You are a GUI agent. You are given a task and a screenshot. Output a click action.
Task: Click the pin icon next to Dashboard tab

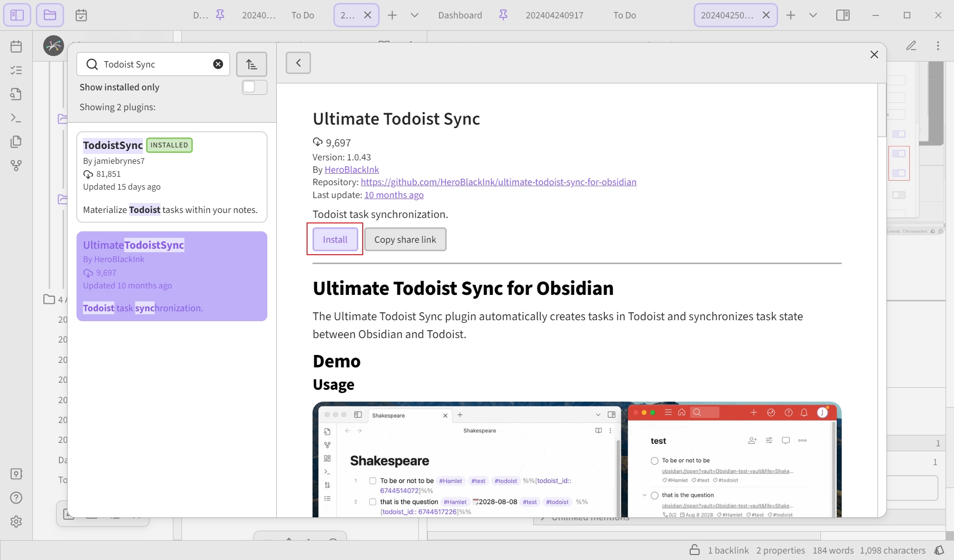point(503,15)
